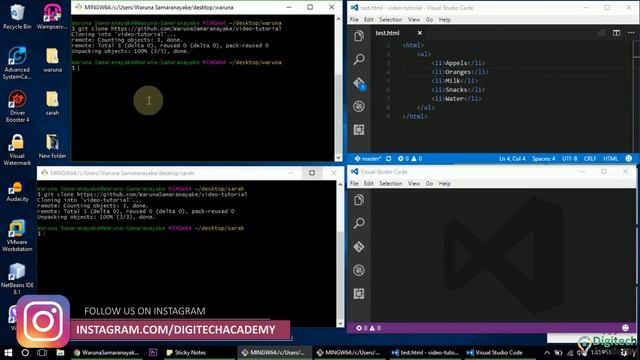
Task: Click the synchronize changes icon in status bar
Action: coord(389,158)
